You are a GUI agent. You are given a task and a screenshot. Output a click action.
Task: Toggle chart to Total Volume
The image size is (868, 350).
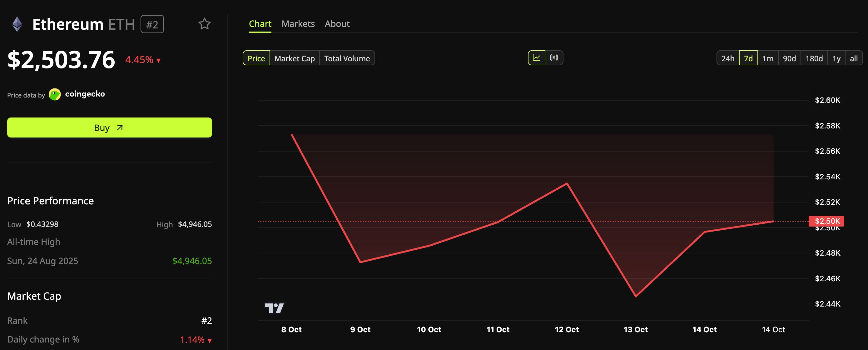pos(347,58)
